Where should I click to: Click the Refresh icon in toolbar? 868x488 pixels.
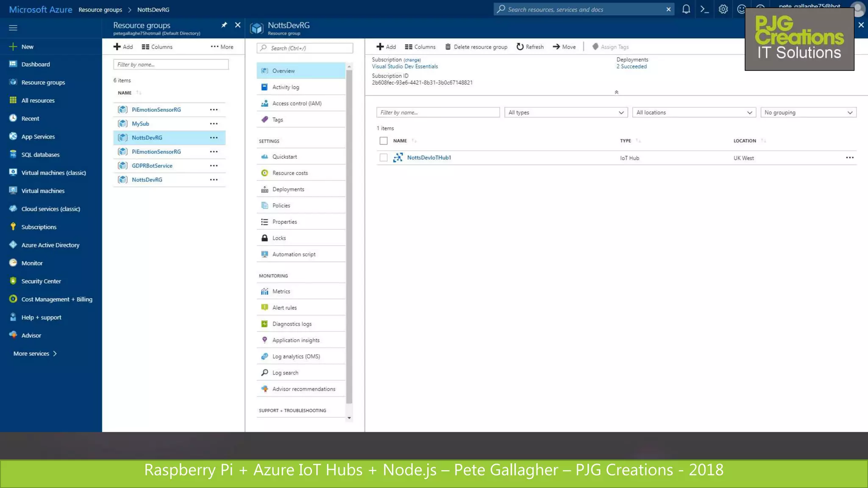click(x=520, y=47)
